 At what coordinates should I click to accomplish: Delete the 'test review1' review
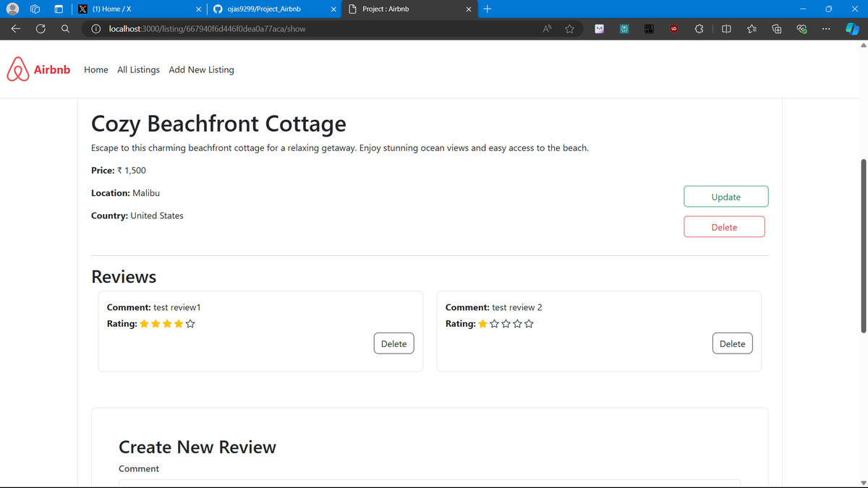pos(394,343)
